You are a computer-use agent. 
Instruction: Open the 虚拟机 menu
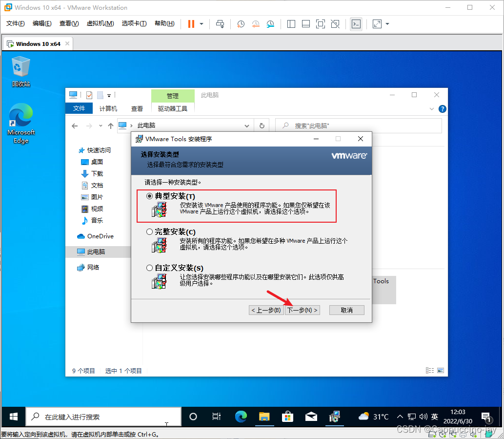click(100, 22)
